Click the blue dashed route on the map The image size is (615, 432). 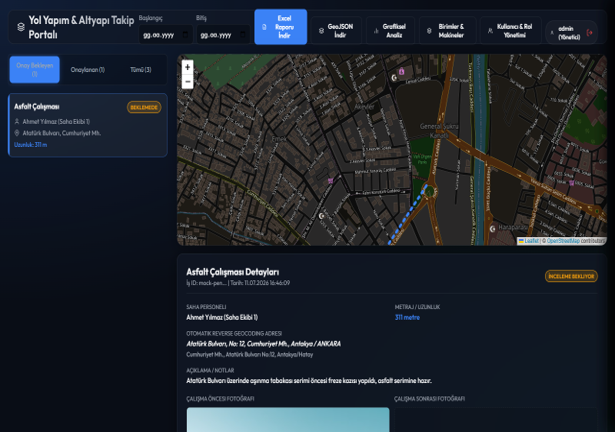tap(408, 214)
